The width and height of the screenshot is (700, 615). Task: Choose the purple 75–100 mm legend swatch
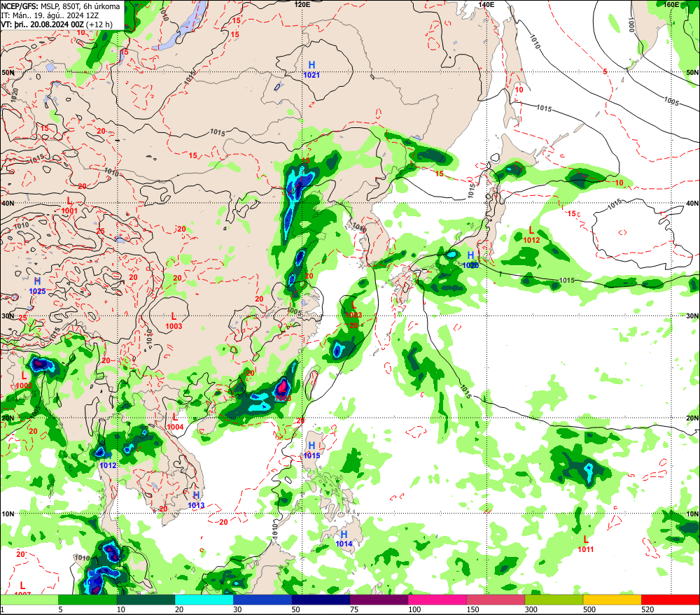(379, 600)
